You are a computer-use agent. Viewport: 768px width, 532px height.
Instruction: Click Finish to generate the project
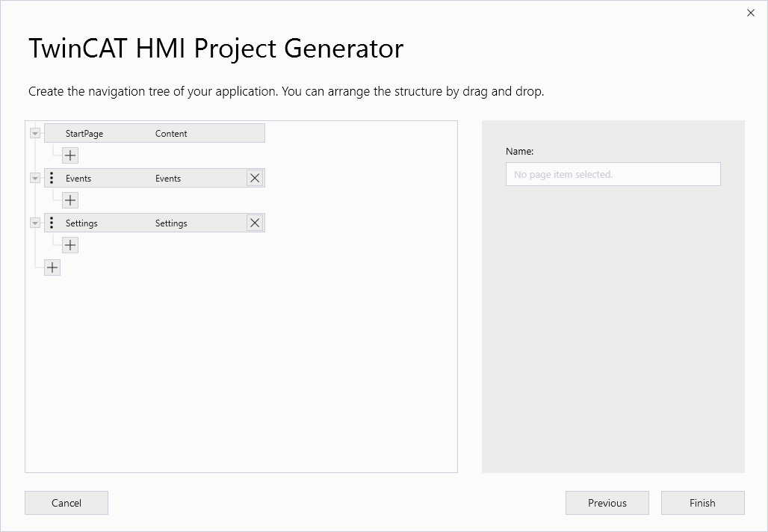[x=703, y=503]
